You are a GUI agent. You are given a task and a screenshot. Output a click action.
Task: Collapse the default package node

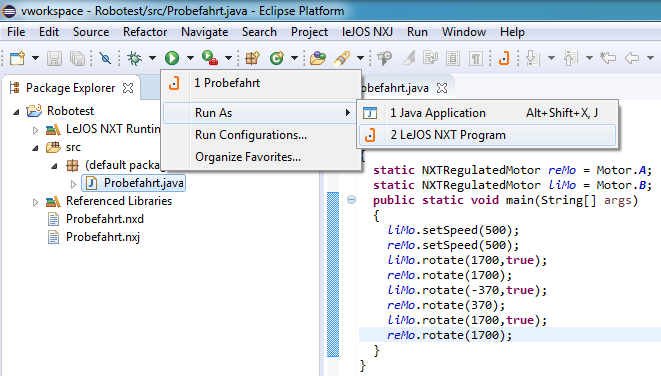coord(54,166)
